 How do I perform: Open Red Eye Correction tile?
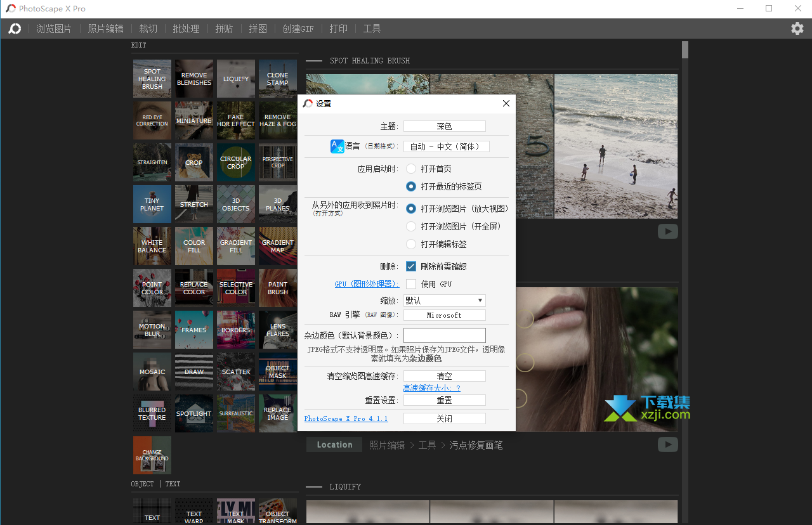(152, 120)
